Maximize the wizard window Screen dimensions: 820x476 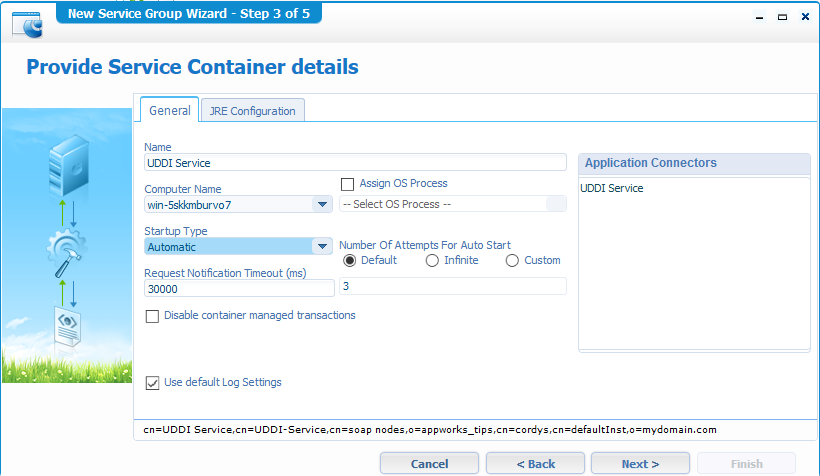[782, 17]
